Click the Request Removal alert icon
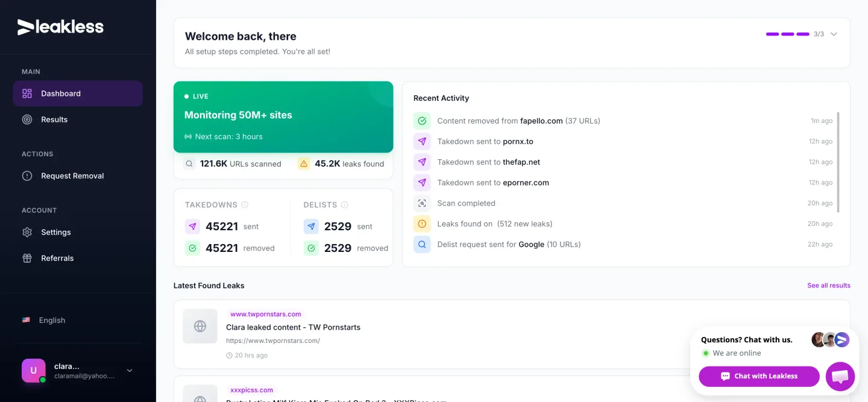This screenshot has width=868, height=402. 27,176
